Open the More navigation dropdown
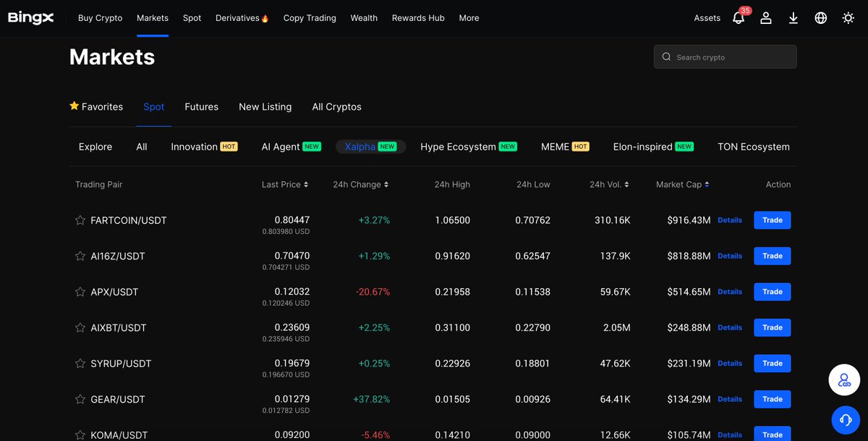The height and width of the screenshot is (441, 868). coord(469,17)
